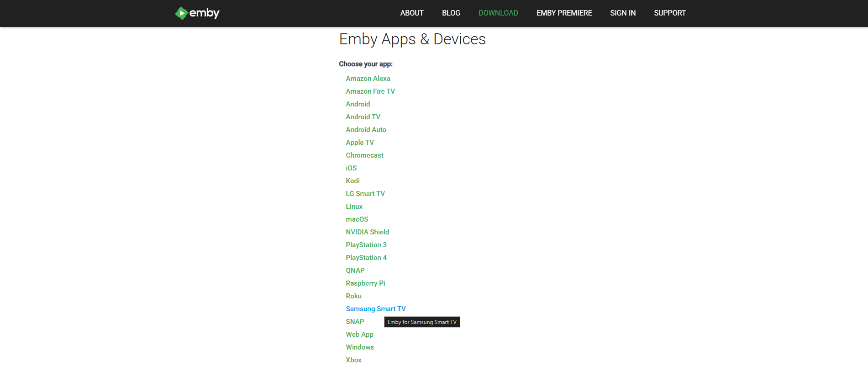868x382 pixels.
Task: Choose the Apple TV link
Action: pos(360,143)
